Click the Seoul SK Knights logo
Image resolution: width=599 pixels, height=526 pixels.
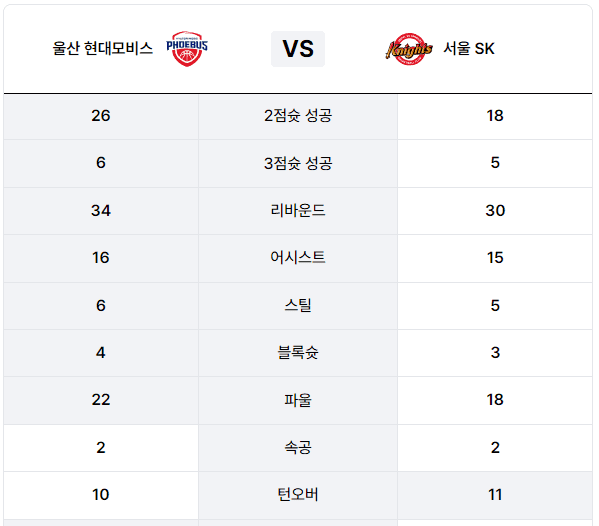(409, 49)
